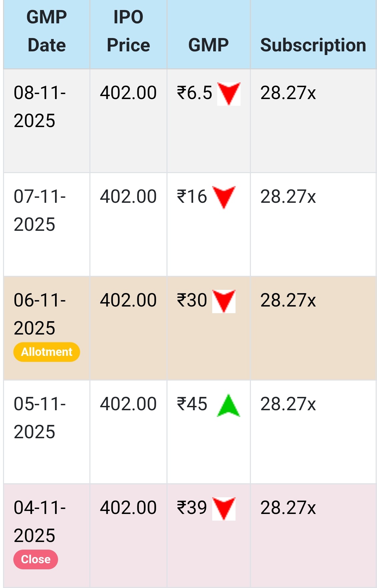Click the green up arrow beside ₹45
The height and width of the screenshot is (588, 377).
(x=229, y=406)
